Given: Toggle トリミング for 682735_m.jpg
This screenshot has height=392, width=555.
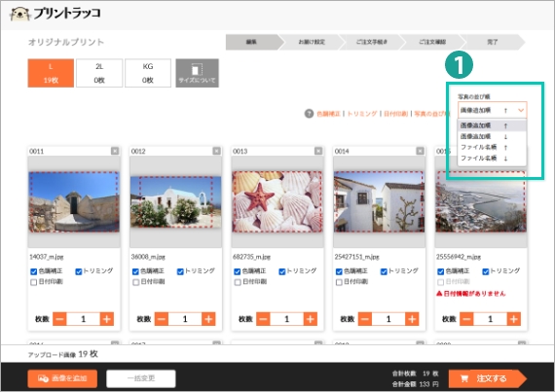Looking at the screenshot, I should 282,271.
